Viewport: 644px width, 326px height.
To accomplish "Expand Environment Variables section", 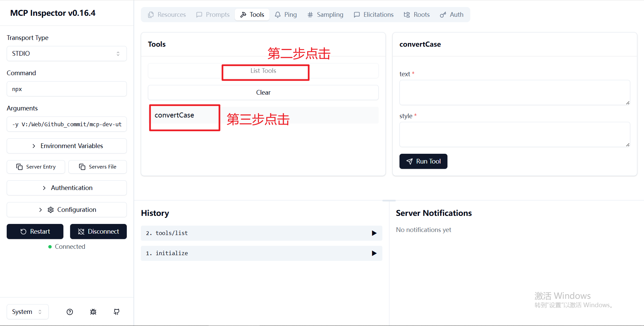I will [x=67, y=146].
